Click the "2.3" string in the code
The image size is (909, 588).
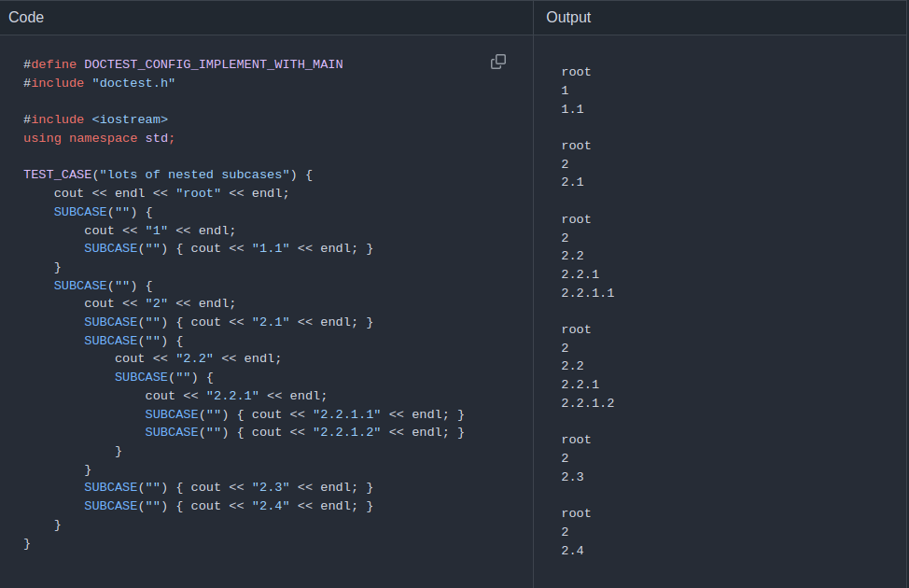271,487
